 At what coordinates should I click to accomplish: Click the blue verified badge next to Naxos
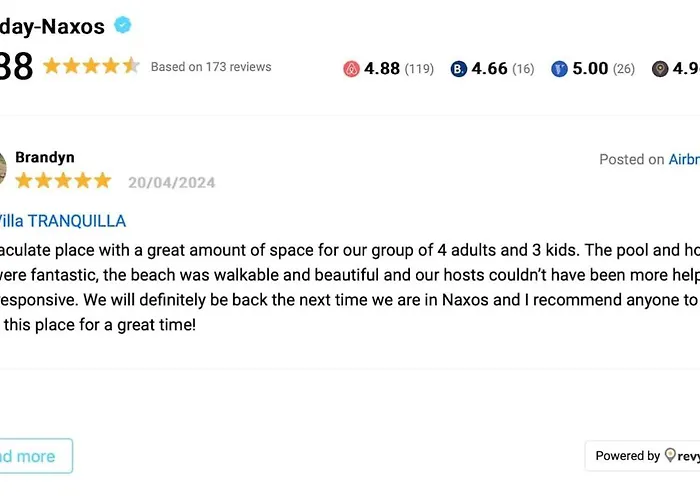point(123,25)
